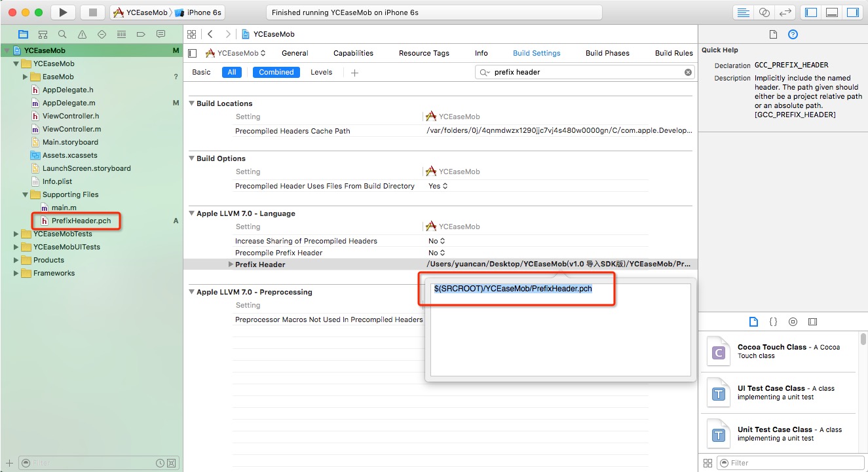This screenshot has height=472, width=868.
Task: Toggle the utilities panel visibility
Action: pyautogui.click(x=852, y=12)
